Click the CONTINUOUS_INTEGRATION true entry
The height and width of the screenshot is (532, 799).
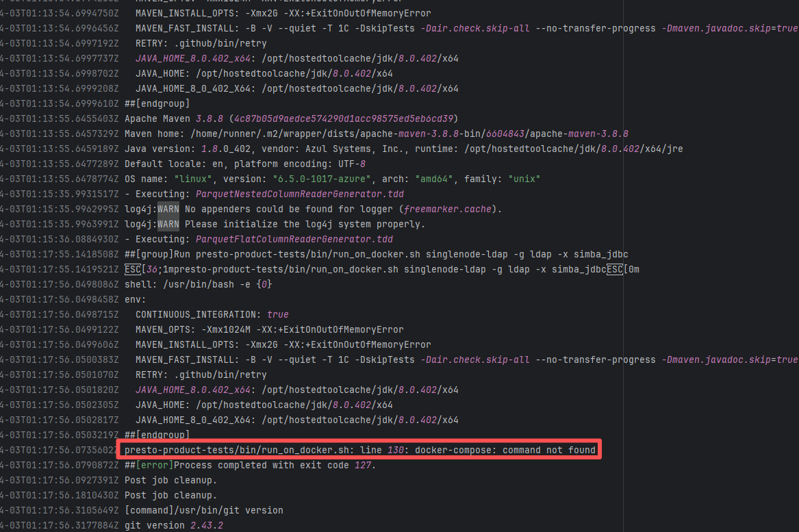212,314
